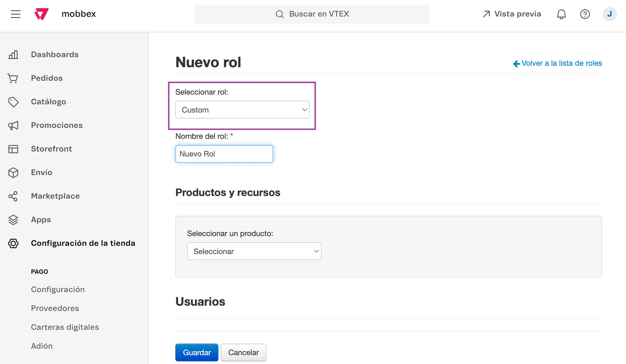Click the mobbex account name
The height and width of the screenshot is (364, 626).
79,14
